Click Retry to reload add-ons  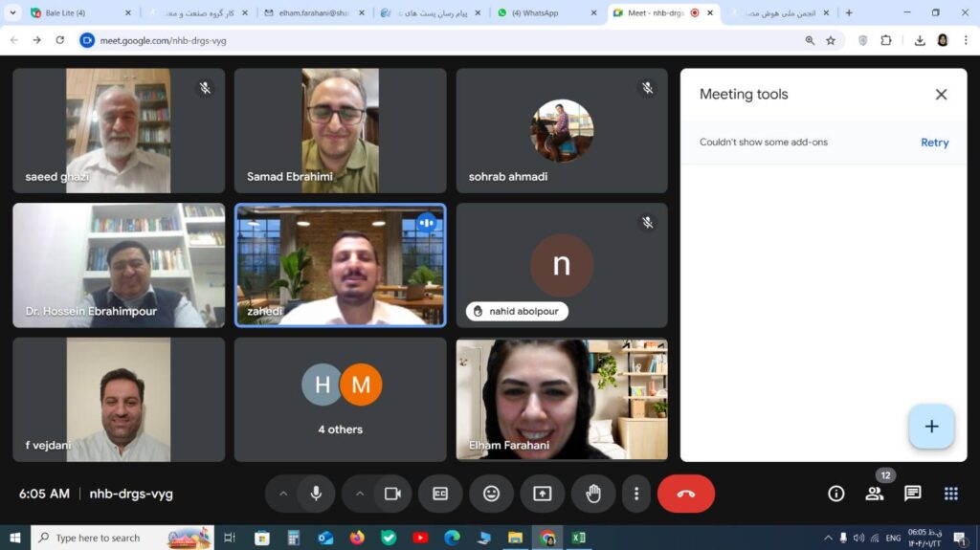pos(934,143)
